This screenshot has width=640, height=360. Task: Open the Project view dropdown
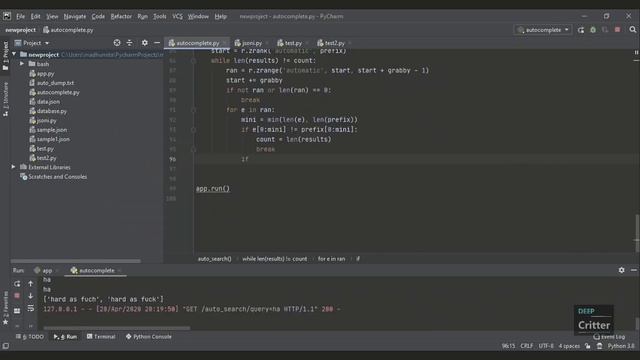click(32, 43)
